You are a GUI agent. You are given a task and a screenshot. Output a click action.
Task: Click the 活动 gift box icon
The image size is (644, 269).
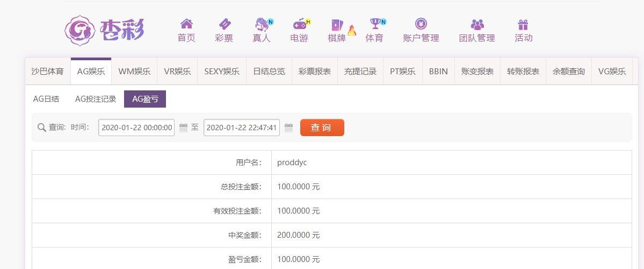click(523, 25)
